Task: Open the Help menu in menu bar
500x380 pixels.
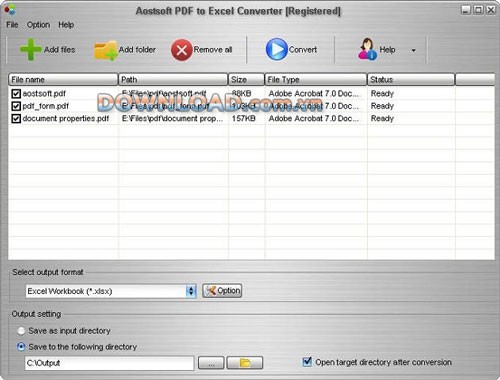Action: [x=66, y=25]
